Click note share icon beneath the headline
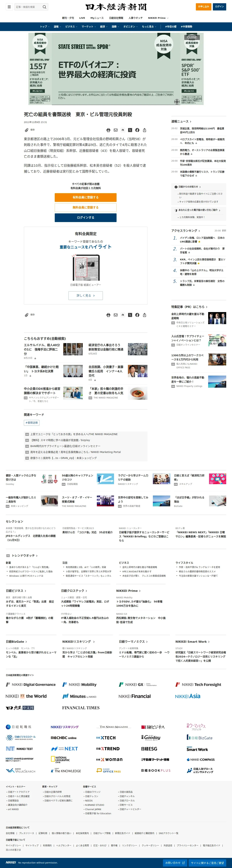Screen dimensions: 232x868 click(x=123, y=130)
